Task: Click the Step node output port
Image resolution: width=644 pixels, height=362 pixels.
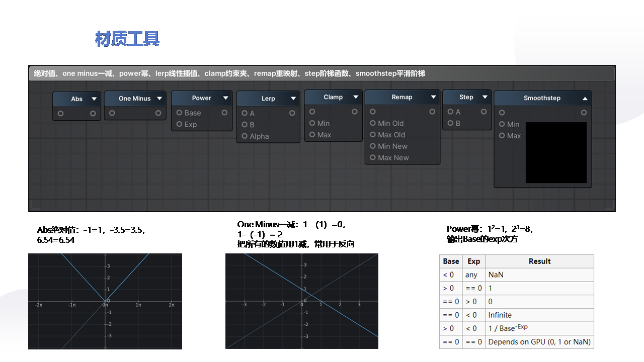Action: tap(484, 112)
